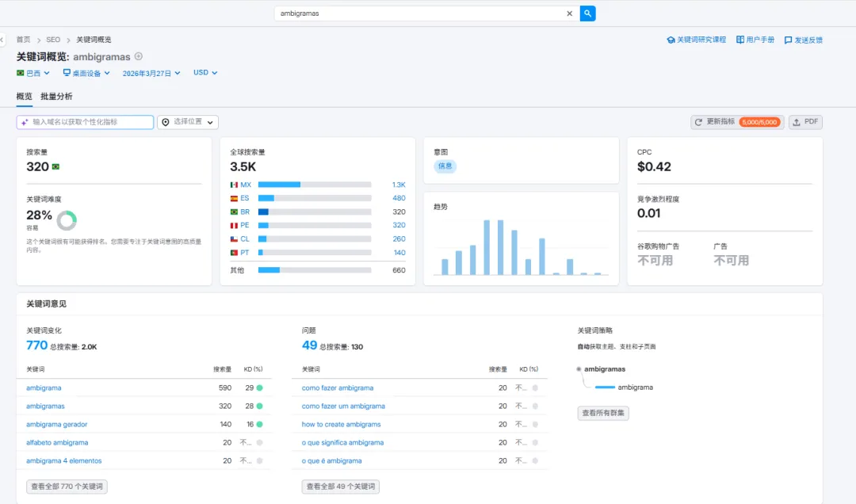Click the keyword difficulty donut chart
Screen dimensions: 856x504
point(67,220)
